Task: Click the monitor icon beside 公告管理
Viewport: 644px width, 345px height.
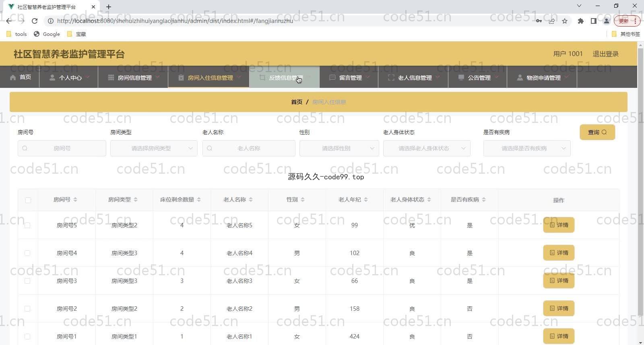Action: [461, 77]
